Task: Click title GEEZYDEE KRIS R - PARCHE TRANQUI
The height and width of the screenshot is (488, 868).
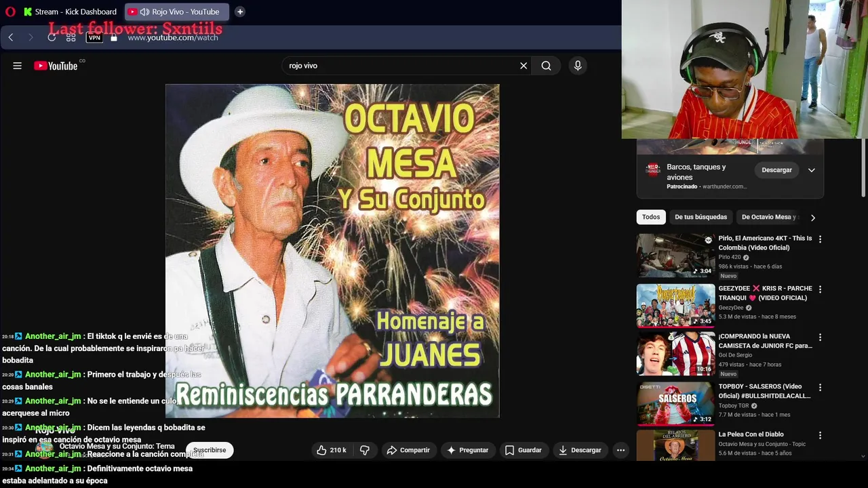Action: click(765, 293)
